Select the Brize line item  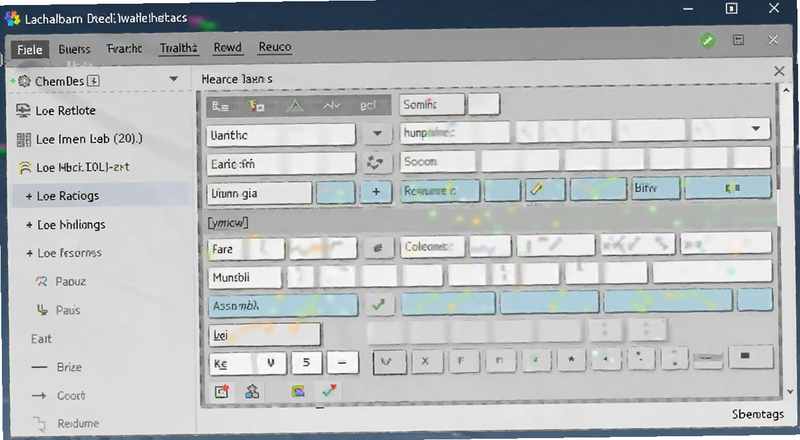[x=69, y=367]
